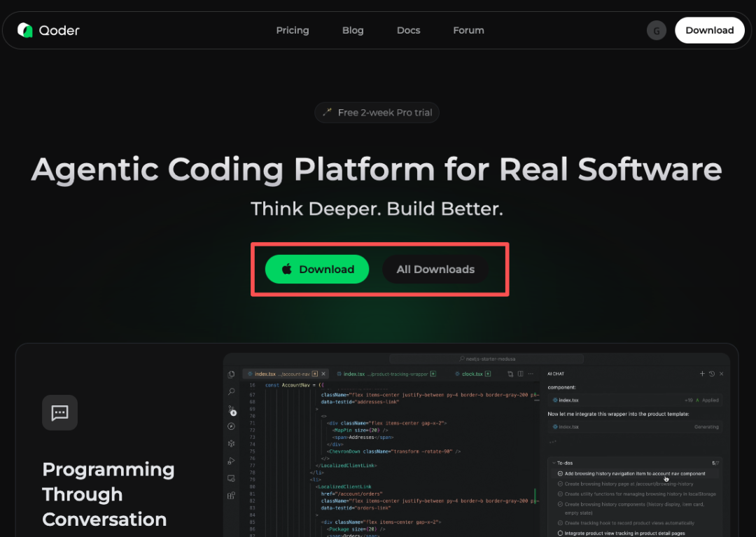
Task: Open the editor more actions ellipsis
Action: pos(531,374)
